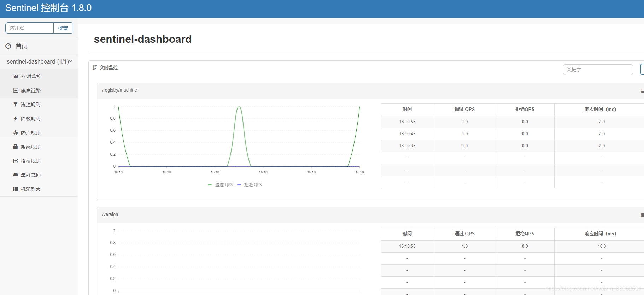This screenshot has width=644, height=295.
Task: Select 流控规则 menu item
Action: click(30, 105)
